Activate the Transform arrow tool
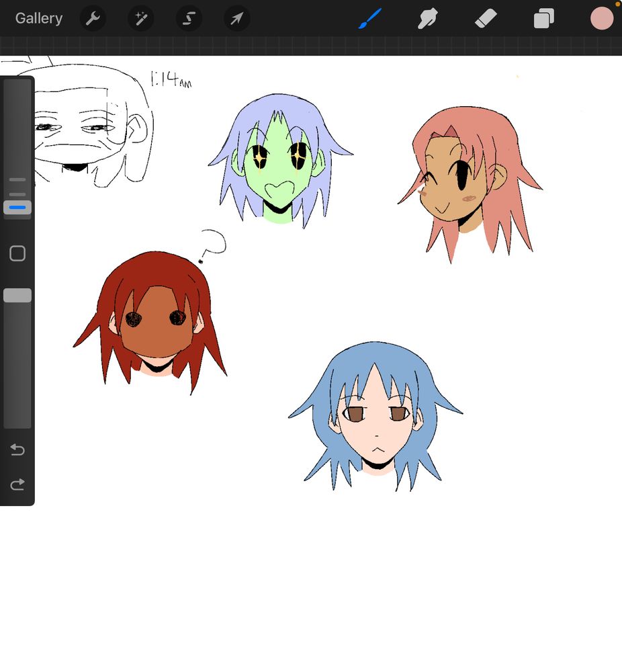 click(237, 18)
